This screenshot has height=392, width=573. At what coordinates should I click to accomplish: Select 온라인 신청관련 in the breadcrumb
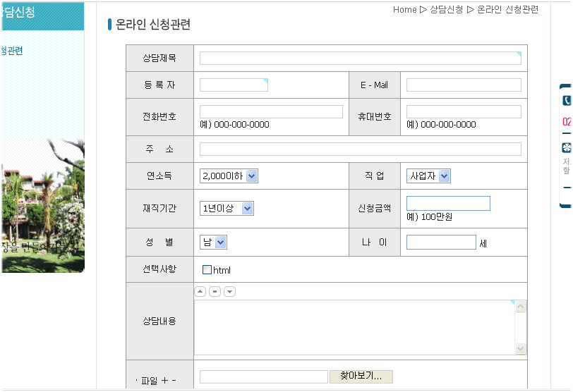tap(507, 9)
